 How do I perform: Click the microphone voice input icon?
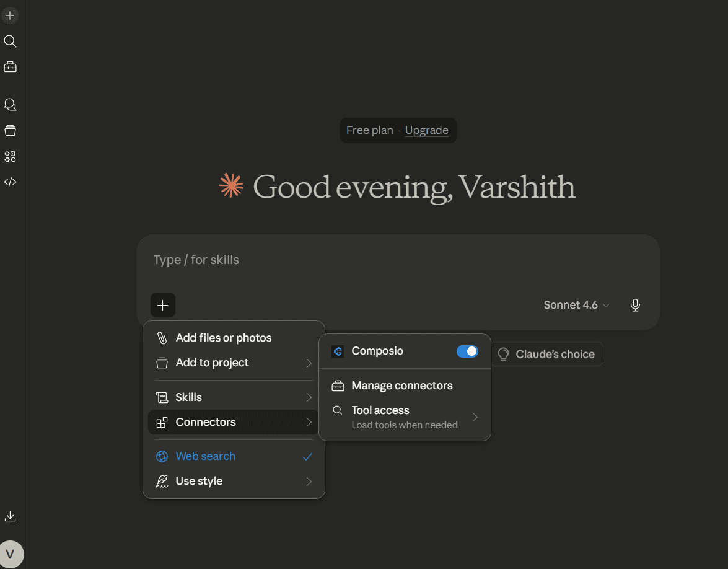point(635,305)
